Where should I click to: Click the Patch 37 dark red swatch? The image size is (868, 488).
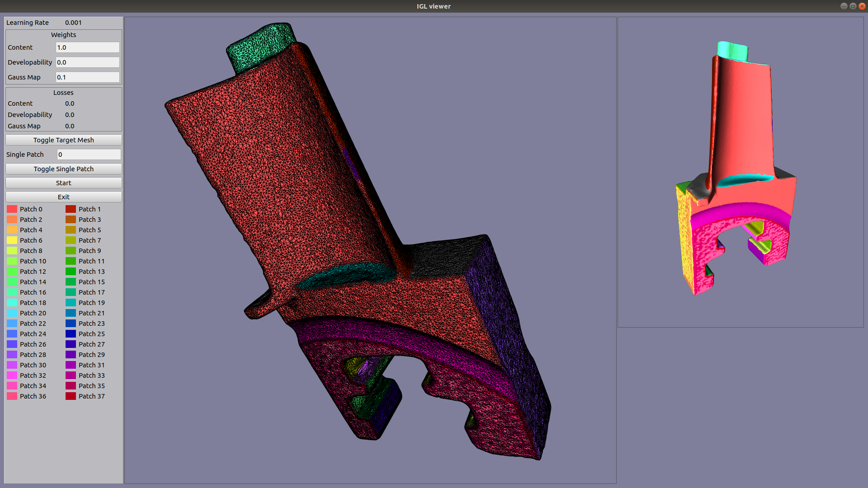71,396
